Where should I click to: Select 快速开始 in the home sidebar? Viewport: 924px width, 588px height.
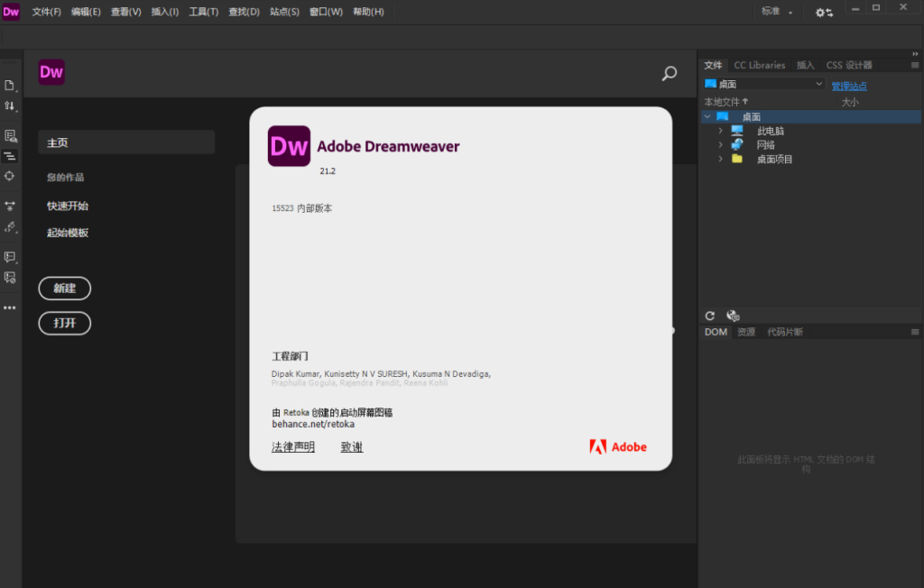click(x=68, y=206)
